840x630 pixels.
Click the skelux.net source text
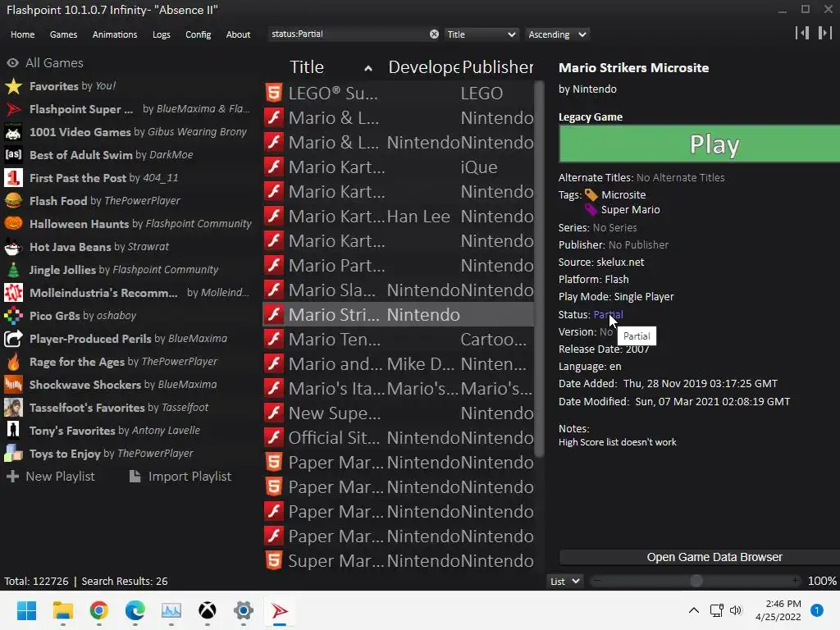(x=620, y=262)
